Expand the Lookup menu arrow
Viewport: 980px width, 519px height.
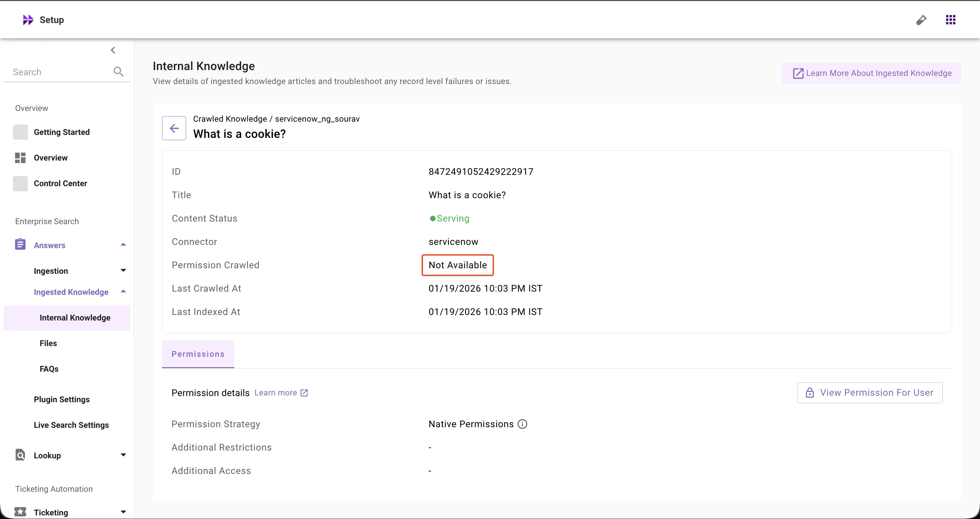(x=123, y=455)
